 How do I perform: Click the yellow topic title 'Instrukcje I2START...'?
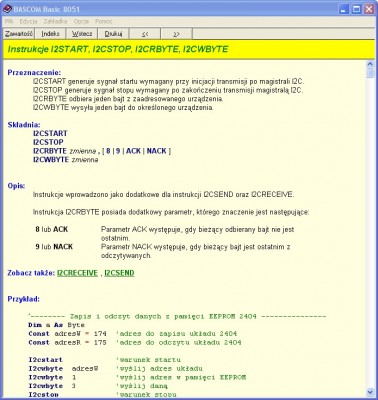[118, 49]
